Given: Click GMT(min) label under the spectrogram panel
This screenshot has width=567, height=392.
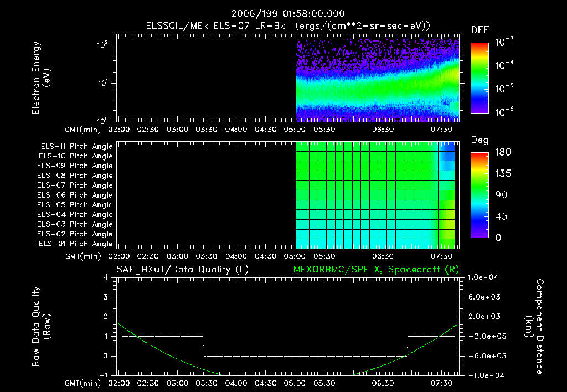Looking at the screenshot, I should [83, 130].
